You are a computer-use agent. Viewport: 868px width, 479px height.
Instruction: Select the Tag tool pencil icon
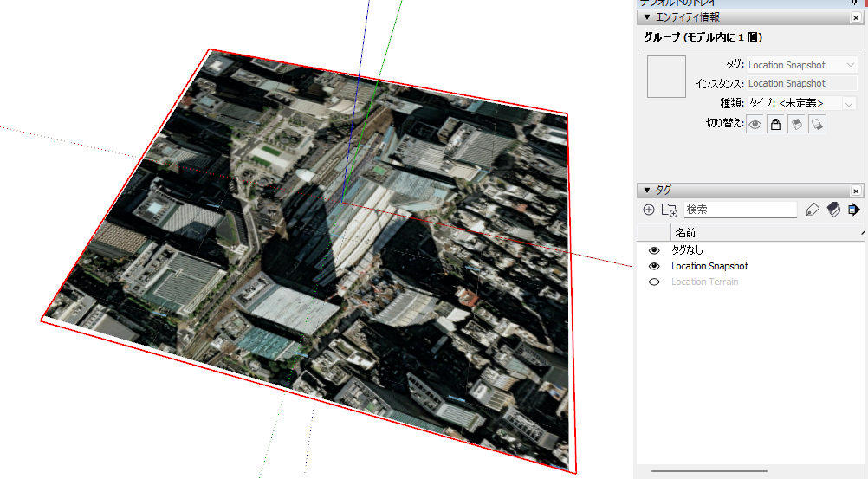tap(812, 210)
